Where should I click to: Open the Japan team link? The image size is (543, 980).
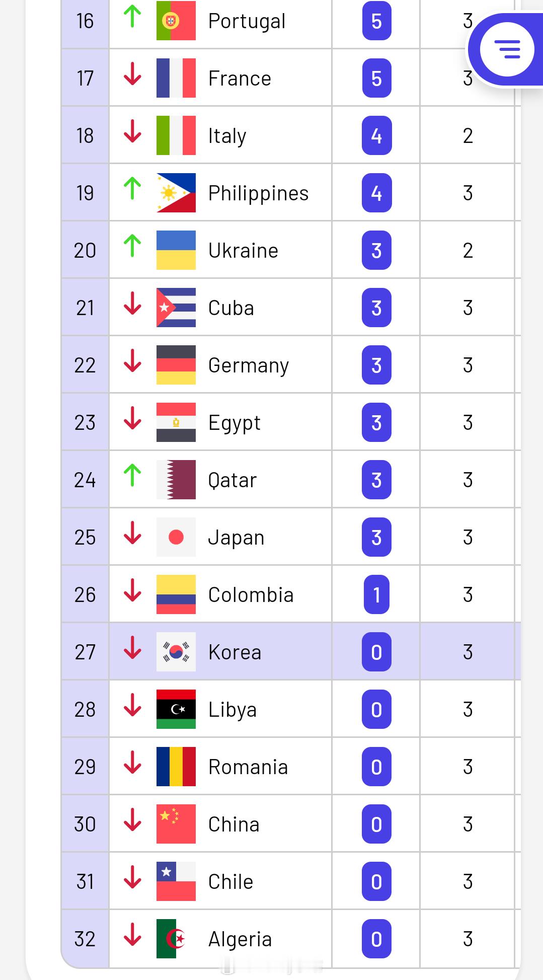click(236, 538)
